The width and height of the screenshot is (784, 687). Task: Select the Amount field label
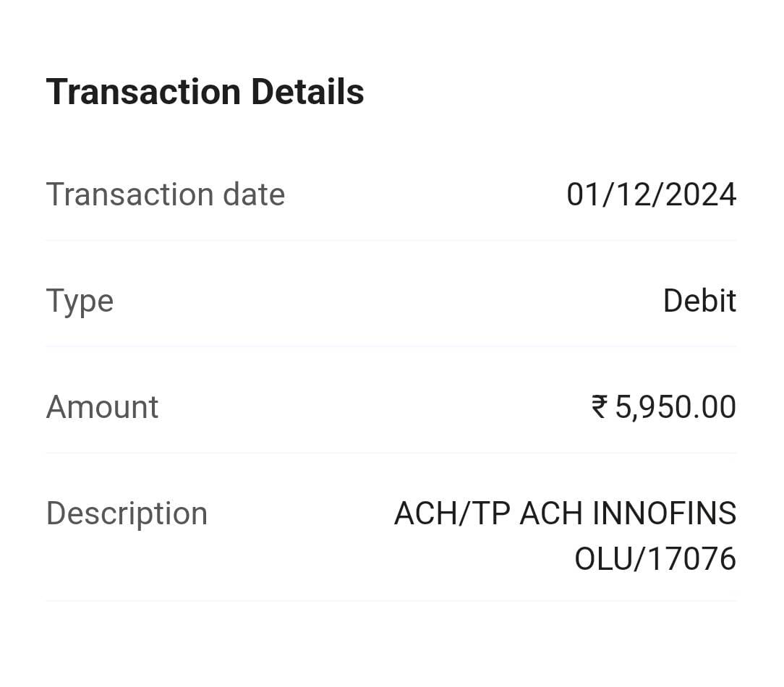click(x=102, y=407)
